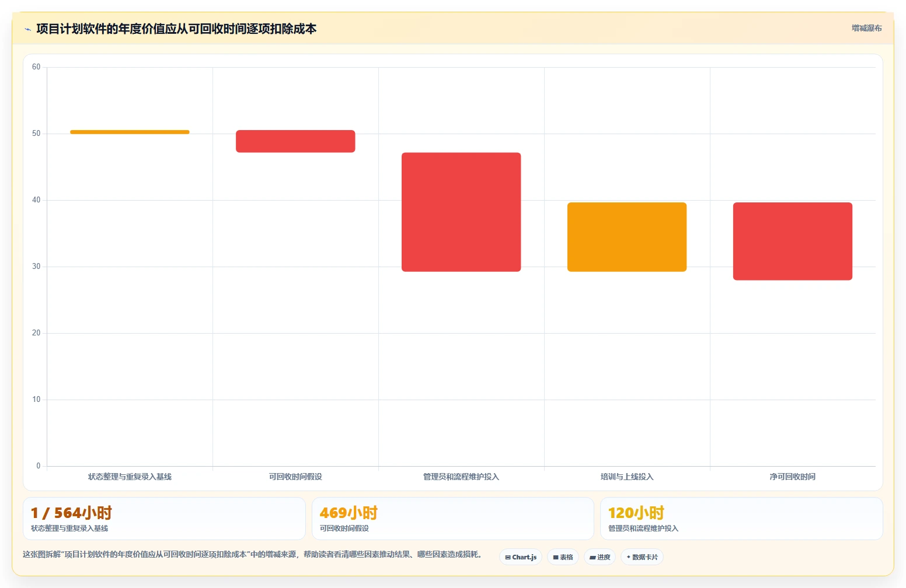Screen dimensions: 906x588
Task: Click the red bar for 净可回收时间
Action: point(793,242)
